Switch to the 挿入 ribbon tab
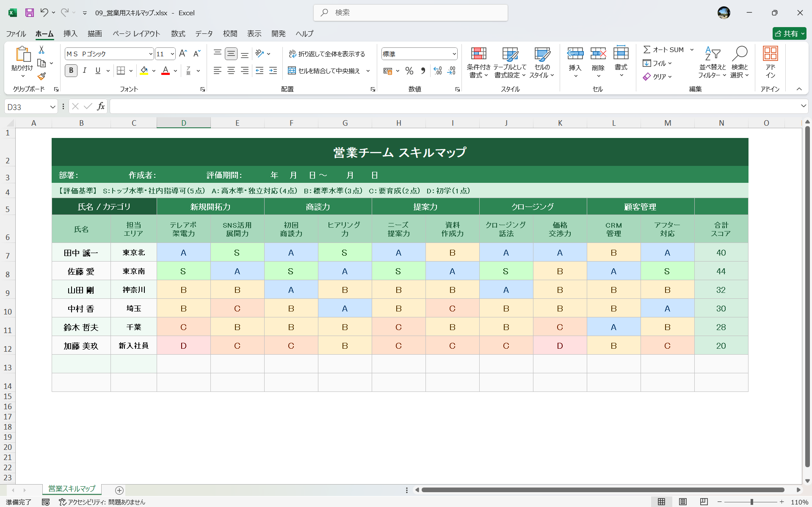The width and height of the screenshot is (812, 507). click(70, 33)
